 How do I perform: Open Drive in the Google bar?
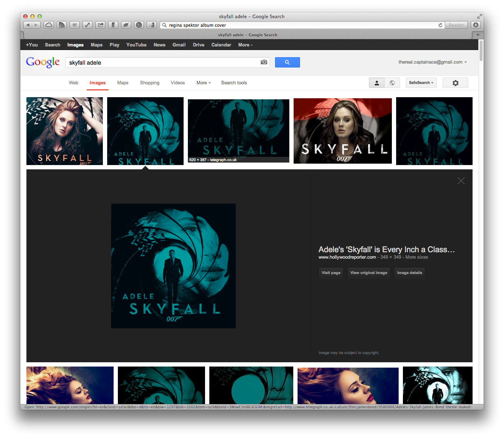[199, 45]
